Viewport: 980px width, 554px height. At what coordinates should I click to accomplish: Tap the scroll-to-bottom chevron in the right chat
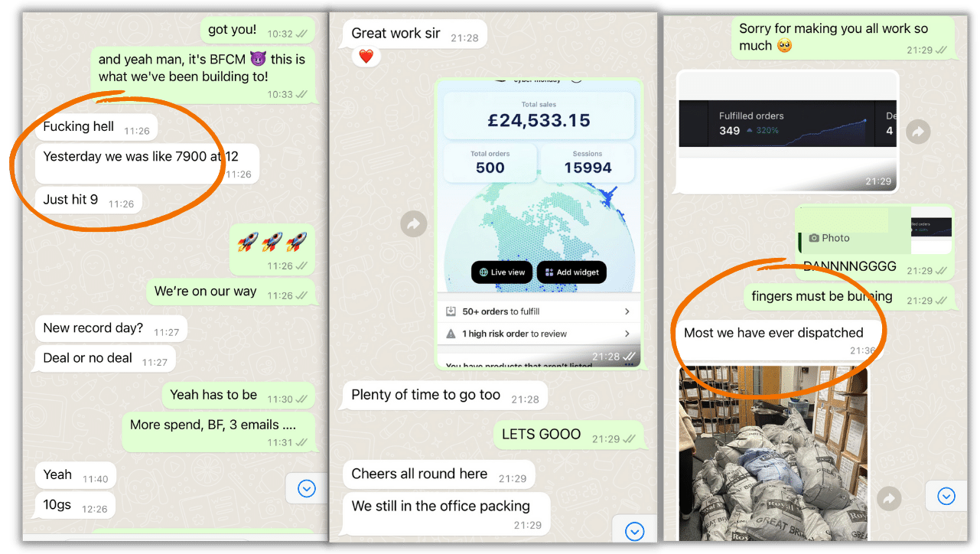946,497
